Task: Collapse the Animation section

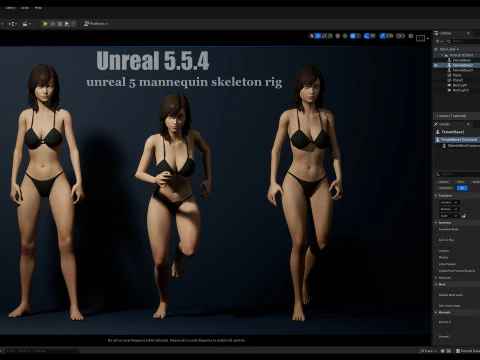Action: tap(436, 222)
